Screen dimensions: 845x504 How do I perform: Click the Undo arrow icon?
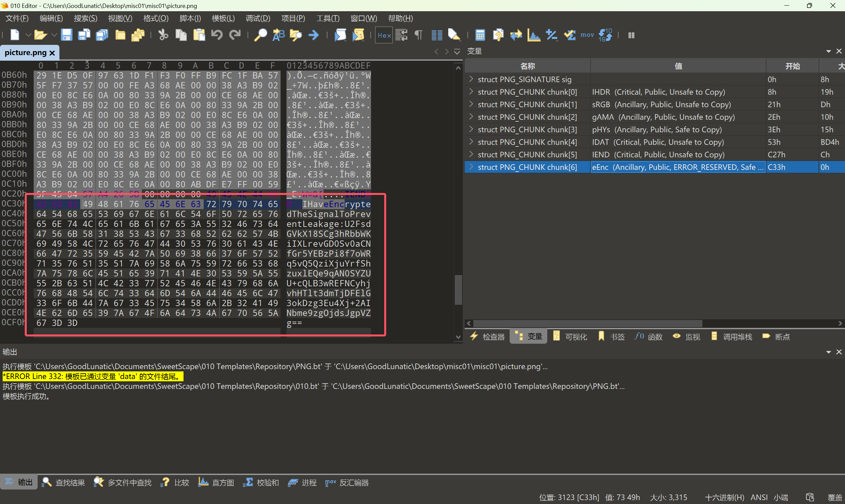(217, 35)
